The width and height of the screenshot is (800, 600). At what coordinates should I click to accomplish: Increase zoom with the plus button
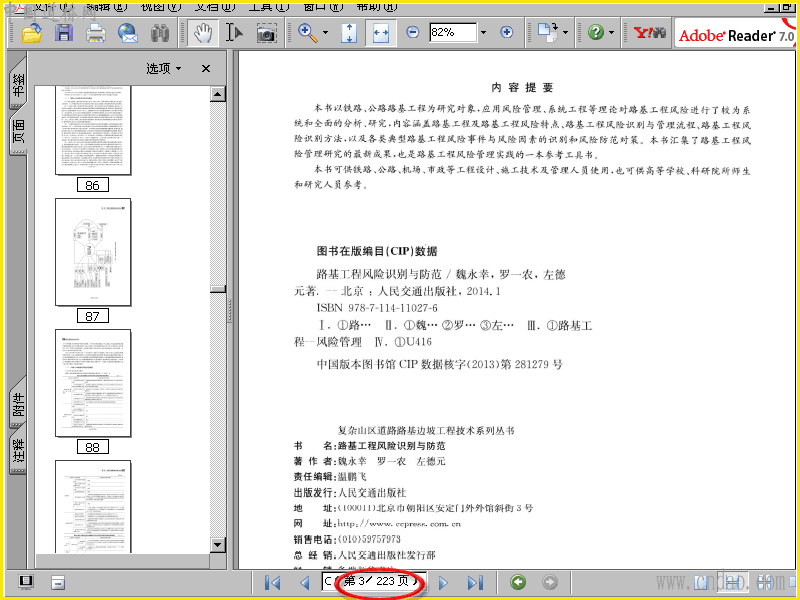click(x=507, y=33)
